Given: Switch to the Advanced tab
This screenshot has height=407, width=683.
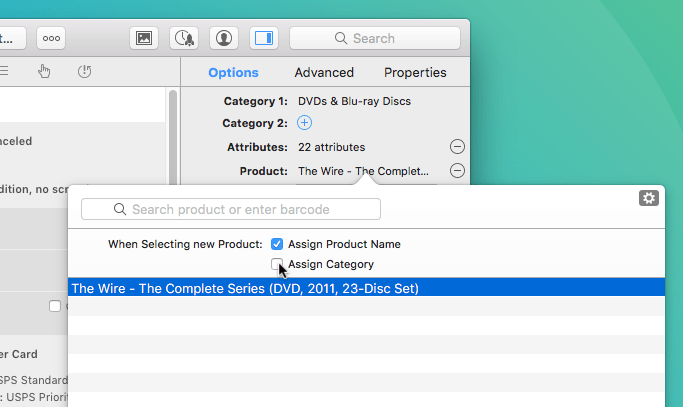Looking at the screenshot, I should [x=324, y=72].
